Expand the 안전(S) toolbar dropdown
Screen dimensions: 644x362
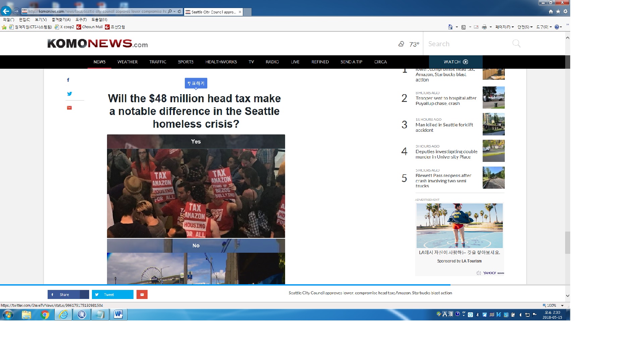[525, 27]
